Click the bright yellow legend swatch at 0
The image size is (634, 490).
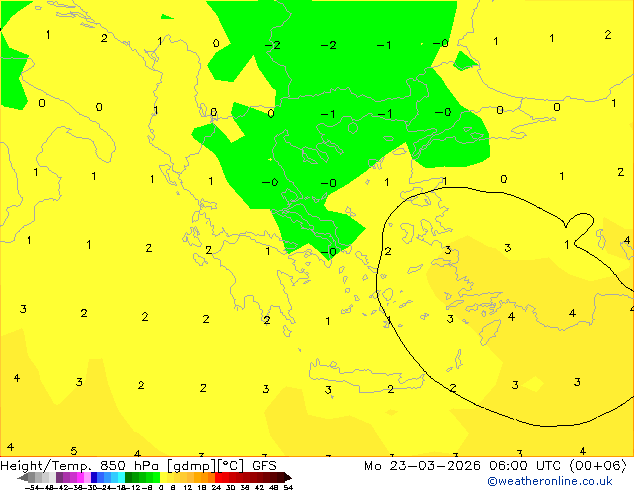(163, 477)
